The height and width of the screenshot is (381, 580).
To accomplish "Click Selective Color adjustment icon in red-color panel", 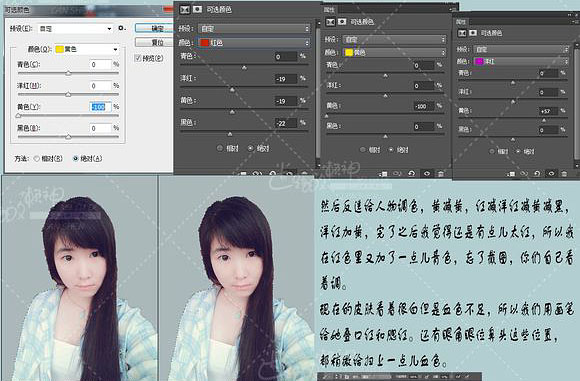I will point(185,9).
